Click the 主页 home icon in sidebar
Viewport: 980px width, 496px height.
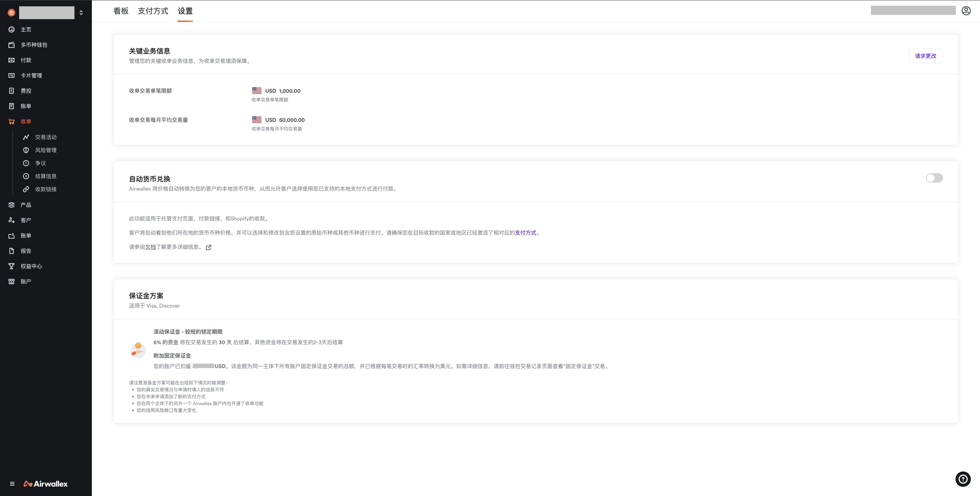11,30
